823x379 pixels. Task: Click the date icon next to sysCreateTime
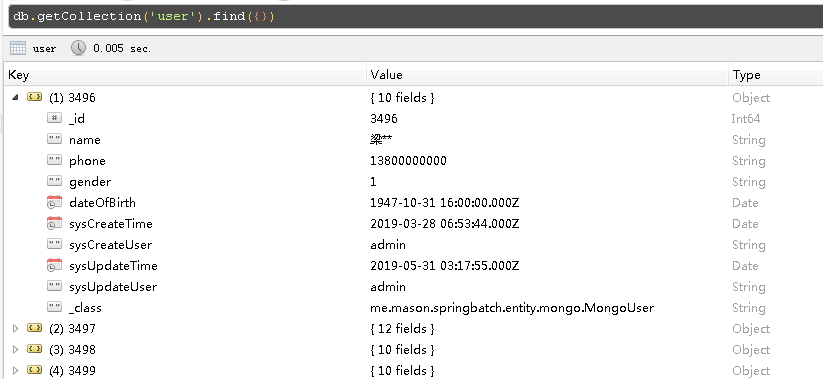[x=55, y=224]
